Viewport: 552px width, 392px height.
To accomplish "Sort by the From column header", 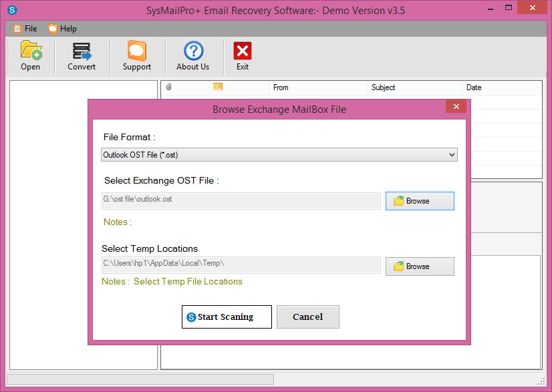I will (x=318, y=87).
